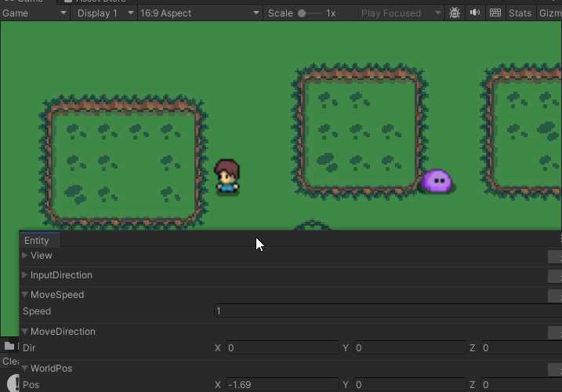562x392 pixels.
Task: Toggle the Stats overlay button
Action: click(x=520, y=13)
